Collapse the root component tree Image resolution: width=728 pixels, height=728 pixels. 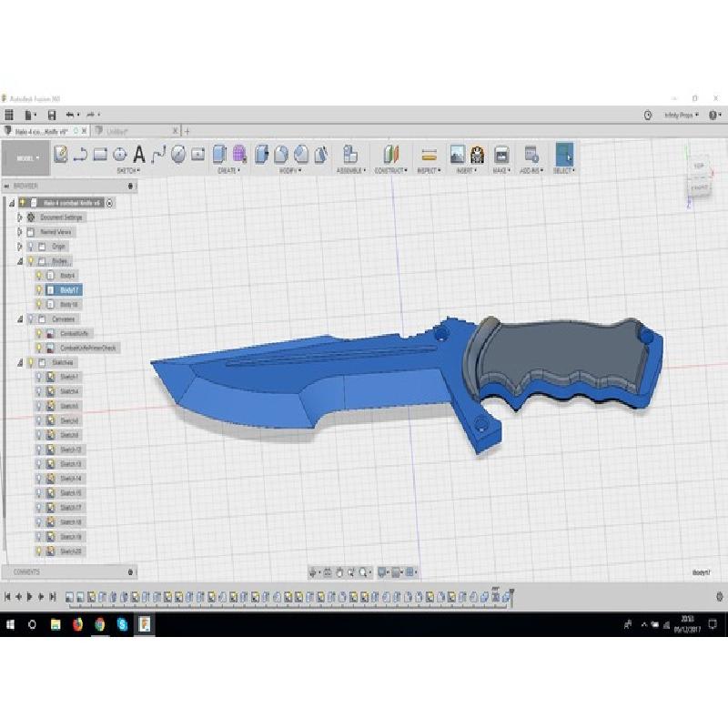pyautogui.click(x=12, y=203)
